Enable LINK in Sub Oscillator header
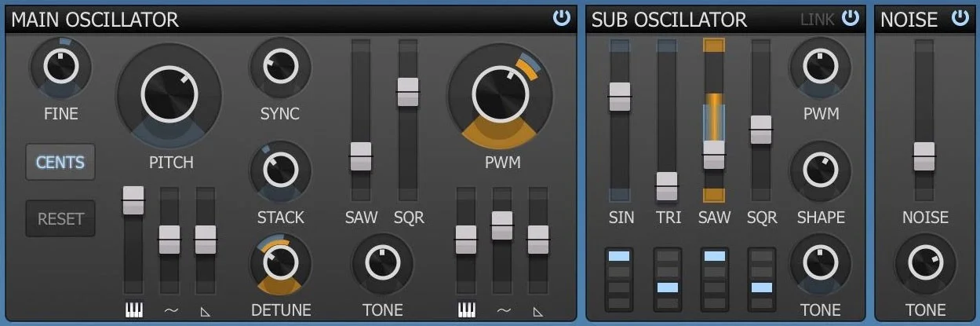The width and height of the screenshot is (980, 326). pos(817,19)
